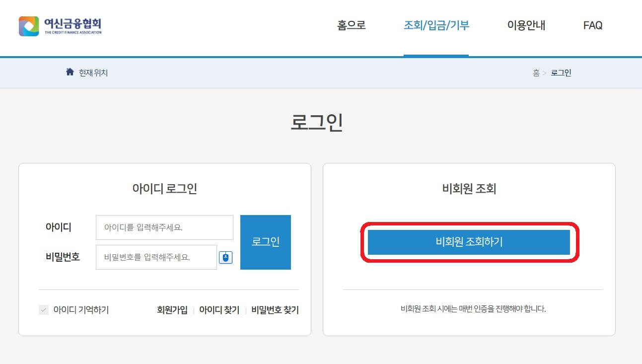Toggle the 아이디 기억하기 checkbox
The width and height of the screenshot is (642, 364).
click(44, 310)
